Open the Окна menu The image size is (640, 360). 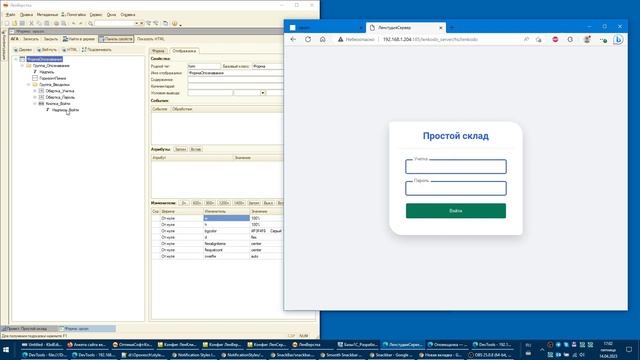[x=111, y=15]
